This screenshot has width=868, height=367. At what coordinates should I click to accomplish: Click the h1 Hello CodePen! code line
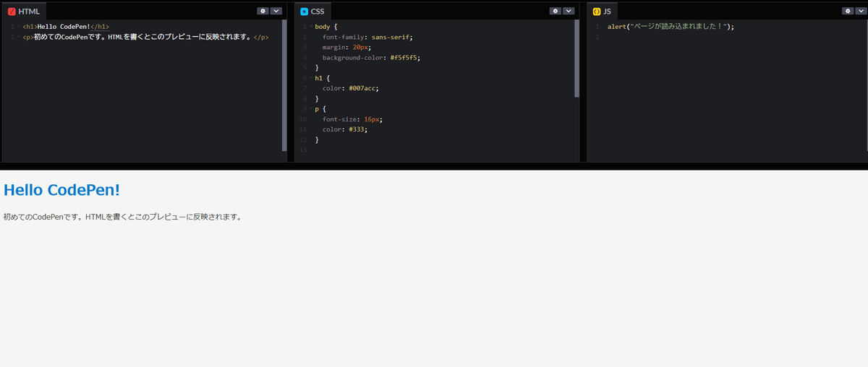click(66, 27)
